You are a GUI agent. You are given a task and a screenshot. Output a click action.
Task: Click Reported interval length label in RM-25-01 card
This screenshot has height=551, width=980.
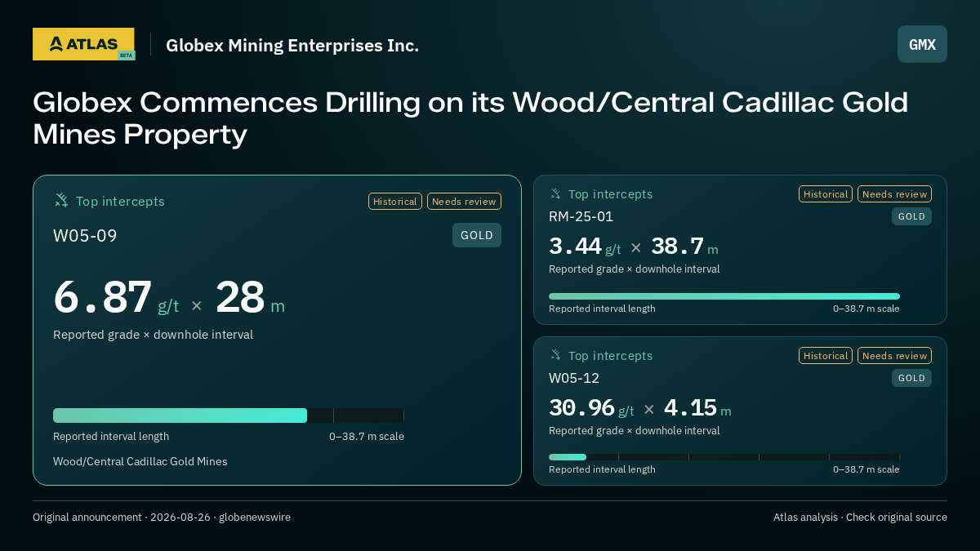coord(602,309)
